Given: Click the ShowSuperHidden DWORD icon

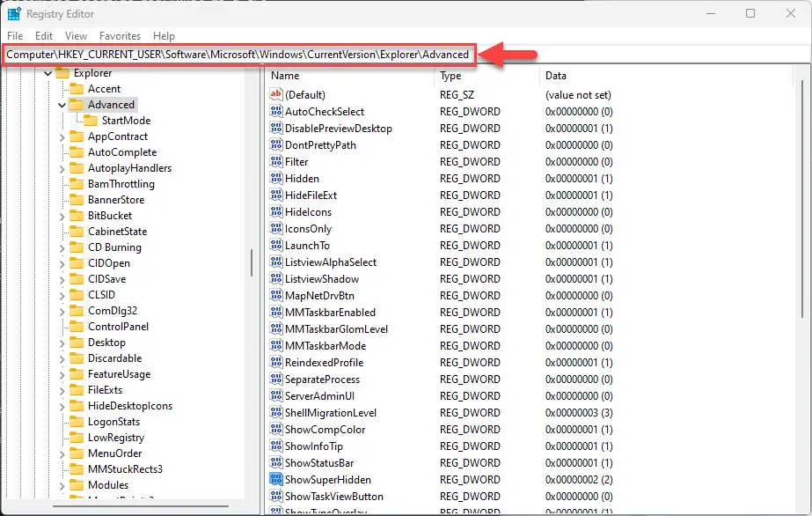Looking at the screenshot, I should click(x=276, y=479).
